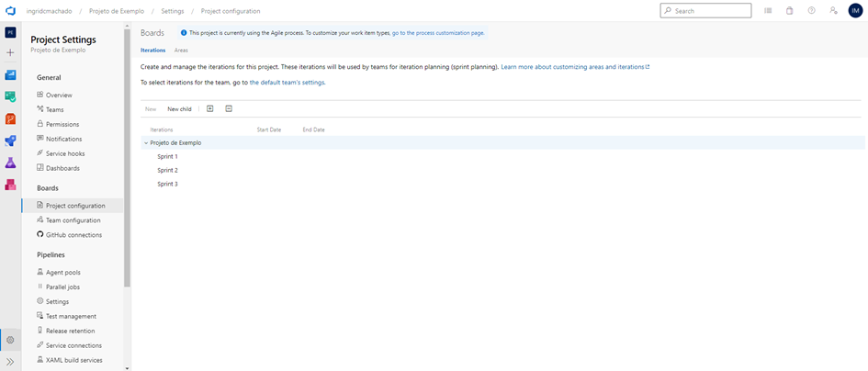Click the Boards icon in left rail
This screenshot has width=868, height=371.
click(x=11, y=96)
